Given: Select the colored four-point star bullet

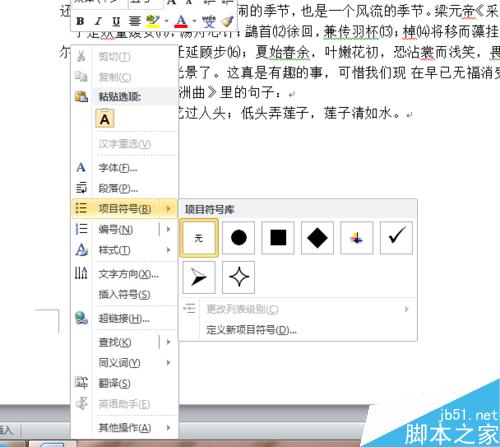Looking at the screenshot, I should coord(357,238).
